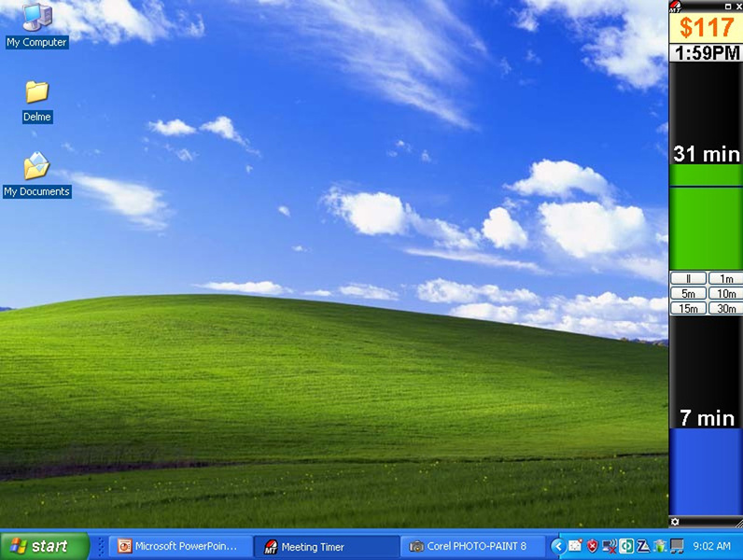Screen dimensions: 743x560
Task: Select the My Documents desktop icon
Action: tap(37, 175)
